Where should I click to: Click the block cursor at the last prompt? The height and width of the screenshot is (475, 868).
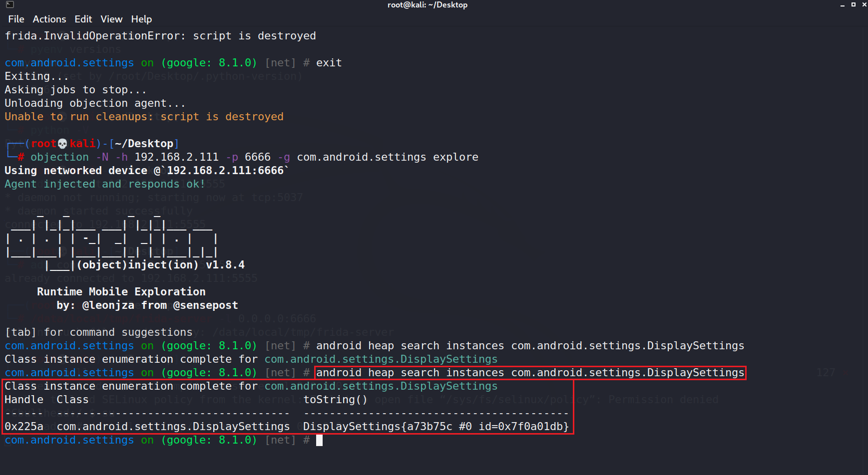point(320,440)
